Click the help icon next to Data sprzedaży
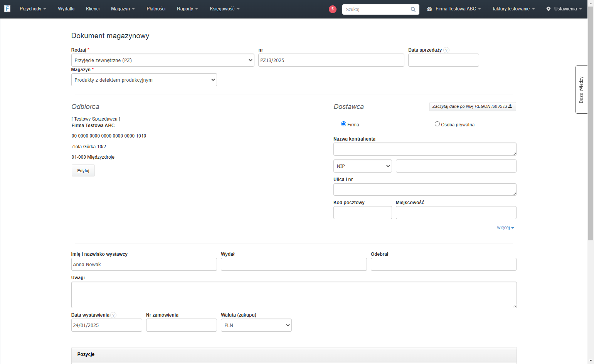 pos(446,50)
